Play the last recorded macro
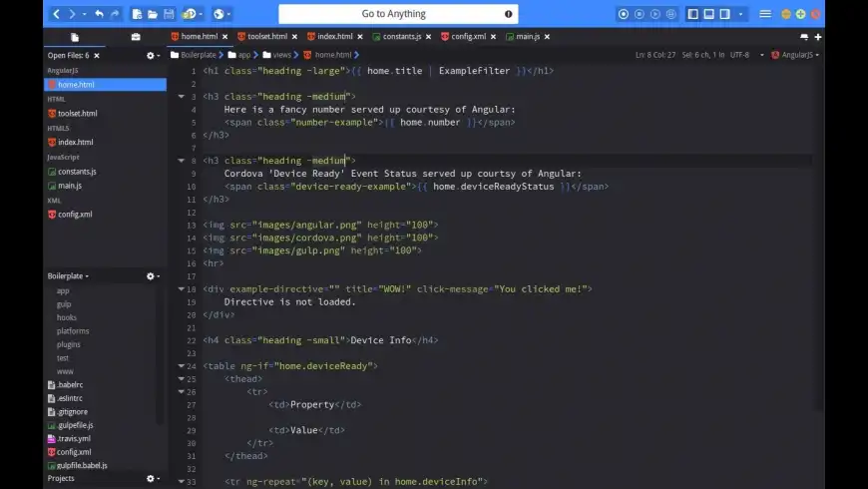 point(655,14)
